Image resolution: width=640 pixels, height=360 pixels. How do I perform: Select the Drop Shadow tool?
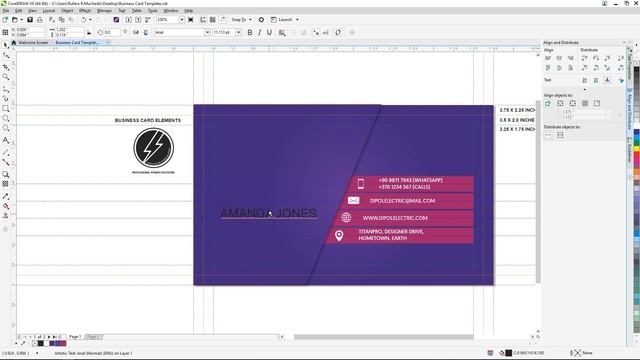tap(5, 174)
